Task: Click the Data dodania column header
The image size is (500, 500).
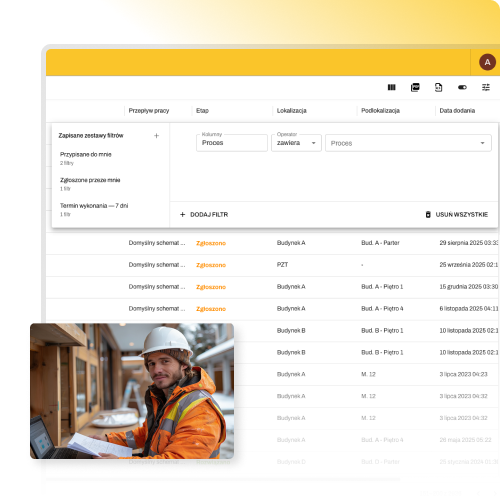Action: (457, 111)
